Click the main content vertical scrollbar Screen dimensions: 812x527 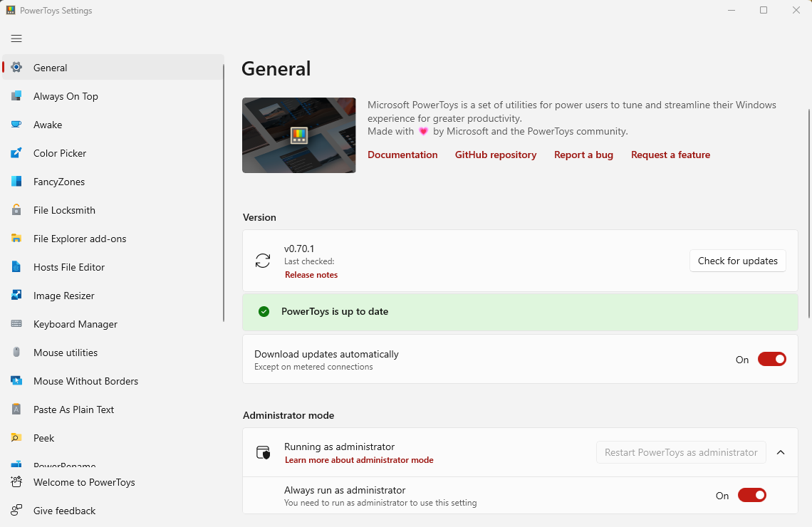point(809,213)
